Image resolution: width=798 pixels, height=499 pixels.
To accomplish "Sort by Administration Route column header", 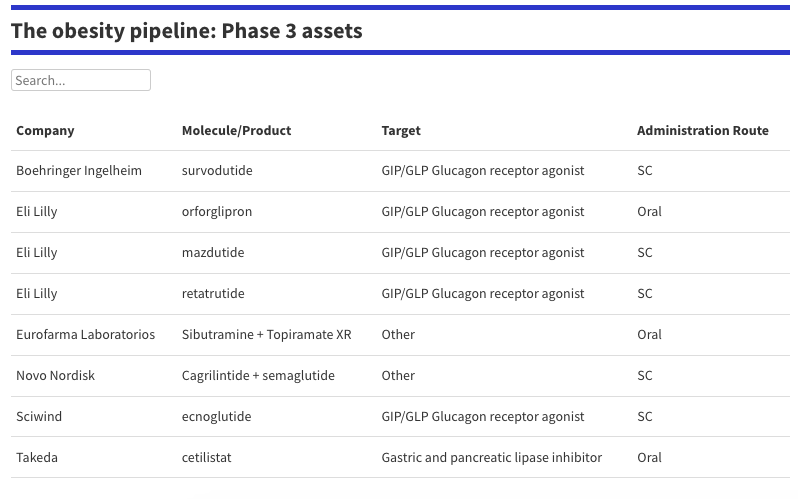I will tap(702, 130).
